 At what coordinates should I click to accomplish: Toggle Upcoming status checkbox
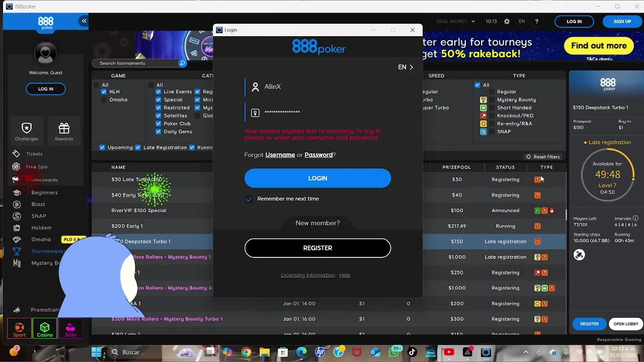coord(102,148)
